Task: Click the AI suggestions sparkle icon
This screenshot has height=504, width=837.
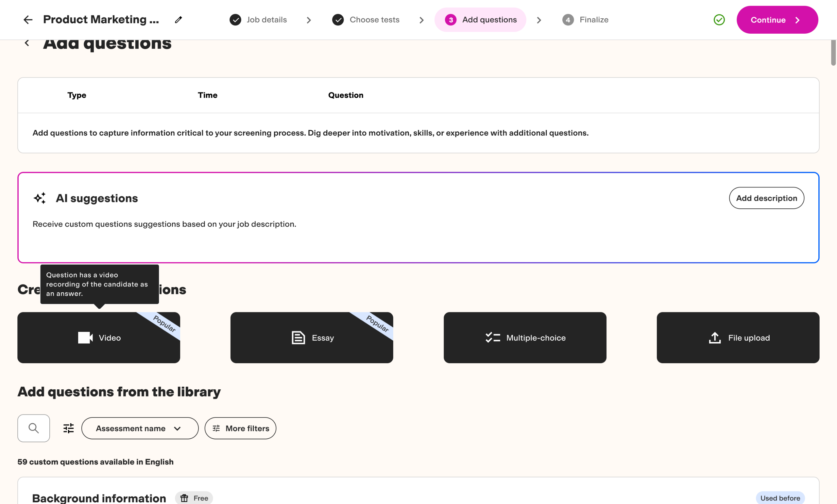Action: (40, 198)
